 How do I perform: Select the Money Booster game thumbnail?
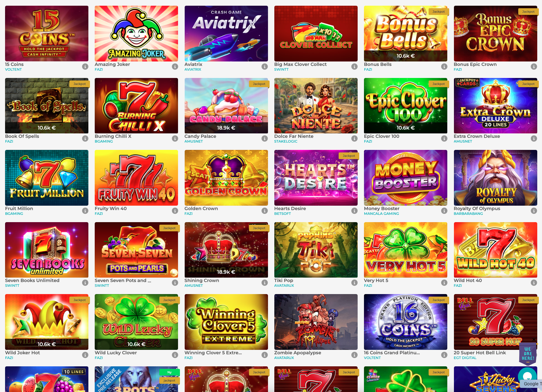[405, 178]
